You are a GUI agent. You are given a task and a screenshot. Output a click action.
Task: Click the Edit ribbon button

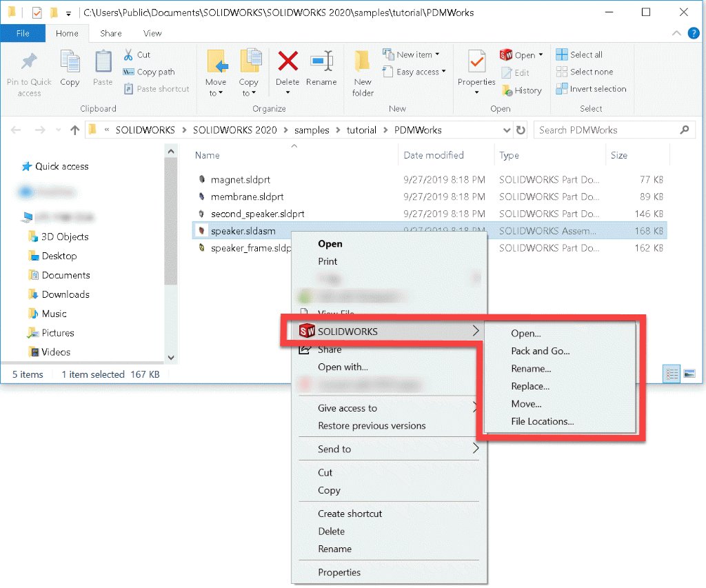[x=515, y=72]
